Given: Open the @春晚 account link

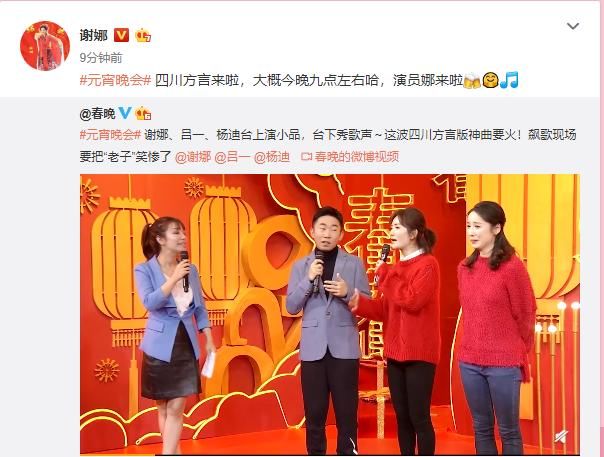Looking at the screenshot, I should pyautogui.click(x=97, y=114).
